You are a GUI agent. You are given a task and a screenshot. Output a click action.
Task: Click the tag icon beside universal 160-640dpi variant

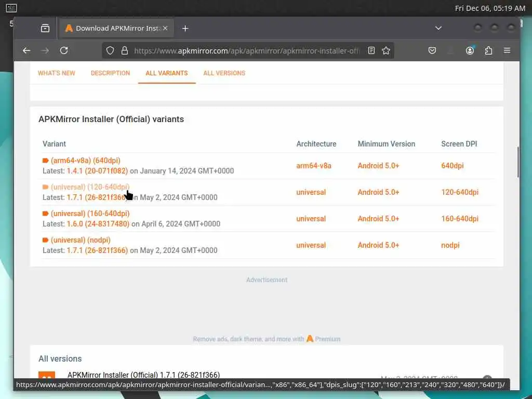tap(46, 214)
